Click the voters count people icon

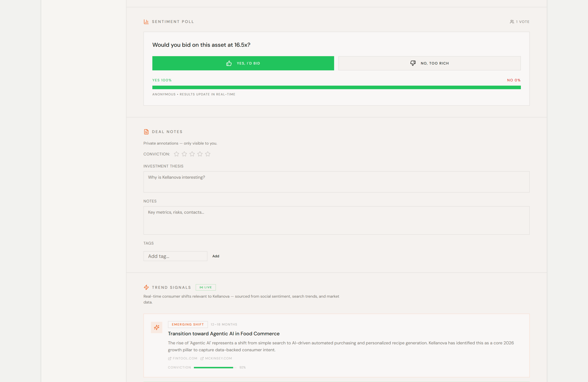512,22
